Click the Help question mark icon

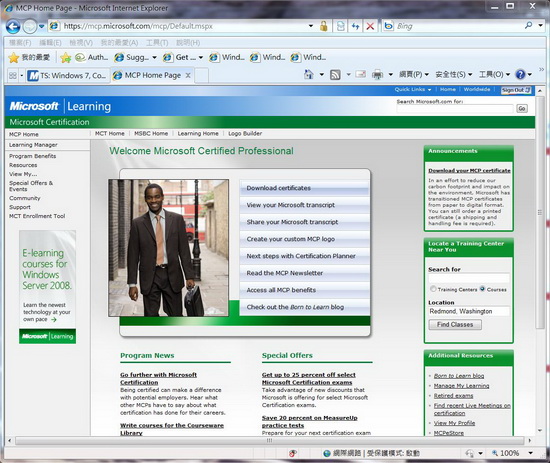pos(520,74)
